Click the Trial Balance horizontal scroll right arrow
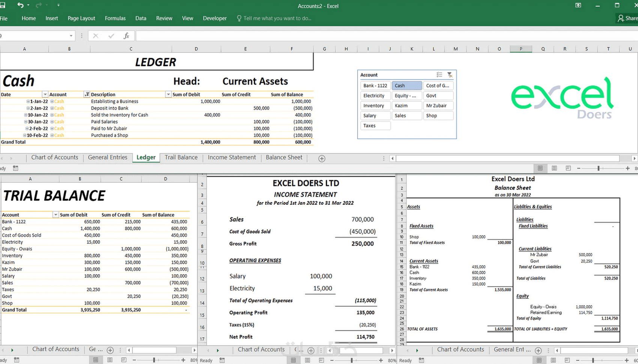The image size is (638, 364). pyautogui.click(x=194, y=350)
